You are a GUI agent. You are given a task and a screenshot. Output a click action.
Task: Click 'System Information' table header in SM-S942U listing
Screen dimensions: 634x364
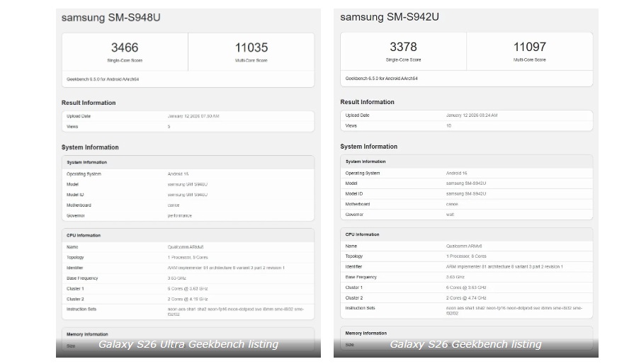pos(366,161)
